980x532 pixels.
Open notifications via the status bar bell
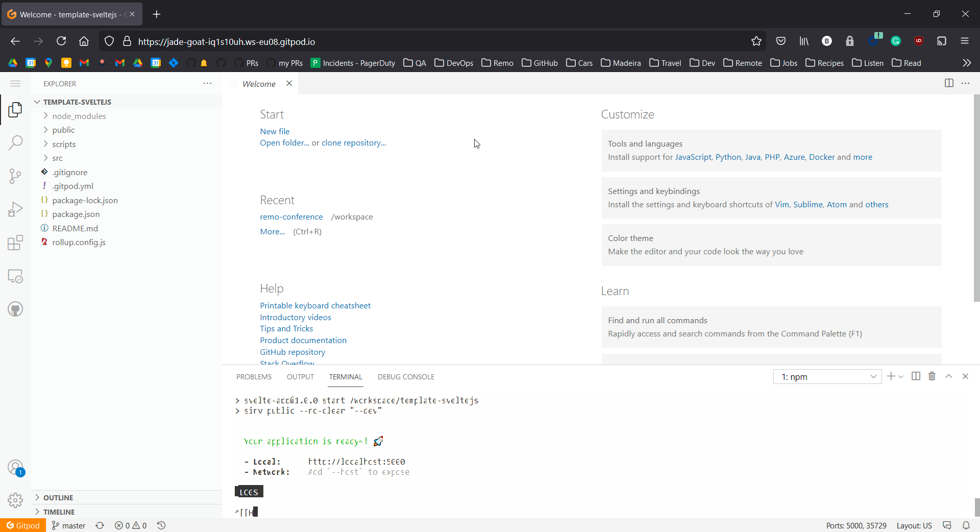pos(966,525)
